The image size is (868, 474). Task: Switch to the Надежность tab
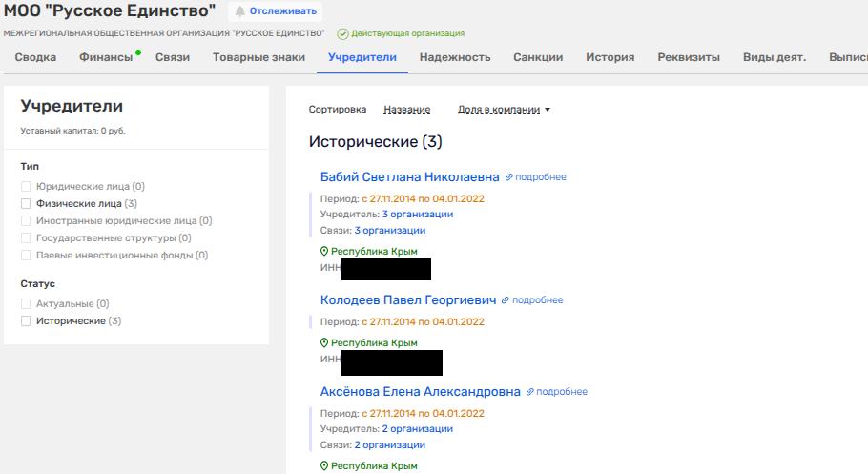coord(454,57)
